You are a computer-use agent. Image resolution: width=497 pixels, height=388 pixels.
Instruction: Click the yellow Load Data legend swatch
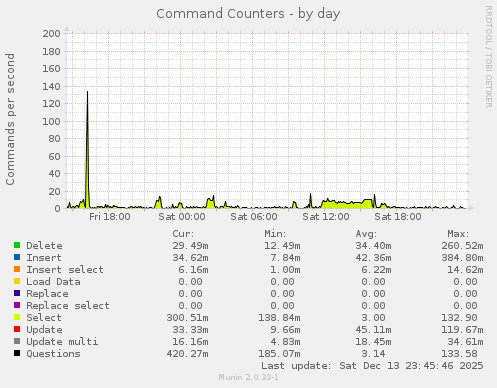tap(17, 281)
